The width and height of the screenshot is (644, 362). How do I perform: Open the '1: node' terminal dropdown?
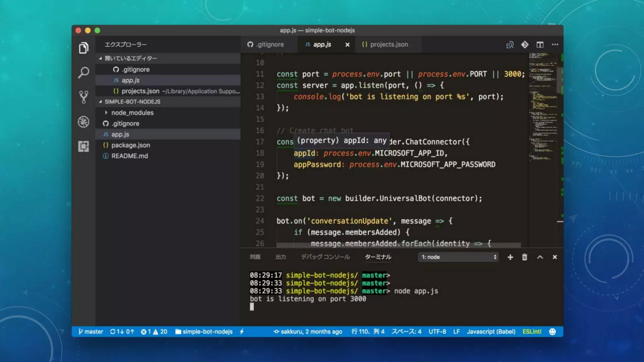(x=458, y=257)
